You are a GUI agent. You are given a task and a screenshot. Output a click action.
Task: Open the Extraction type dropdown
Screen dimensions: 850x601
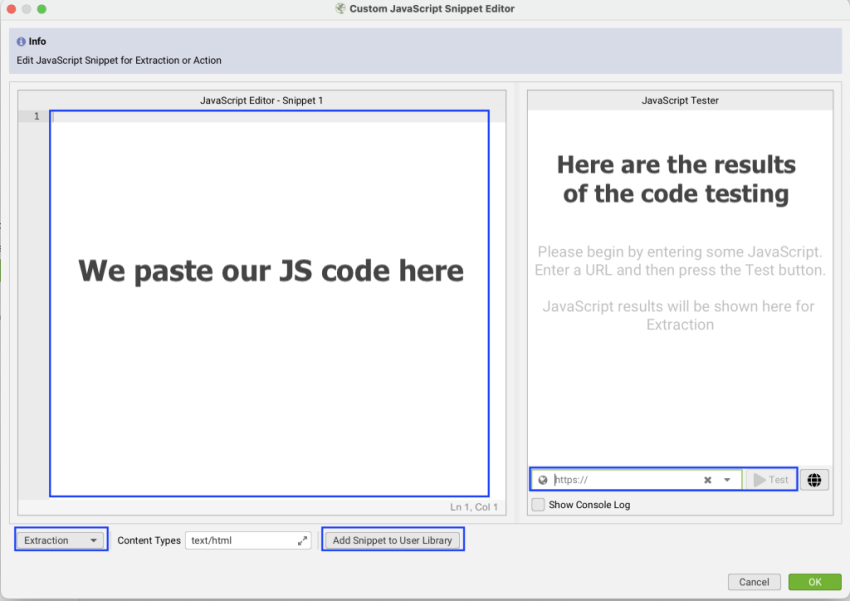click(x=62, y=540)
